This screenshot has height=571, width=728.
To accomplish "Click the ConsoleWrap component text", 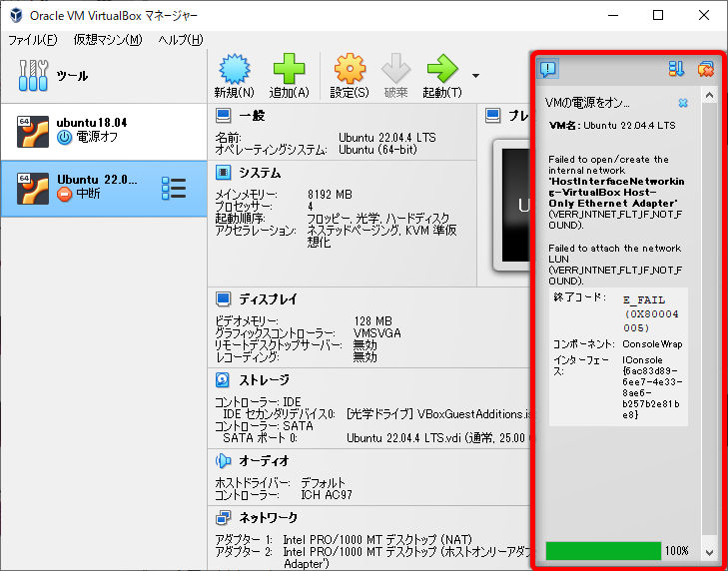I will (652, 344).
